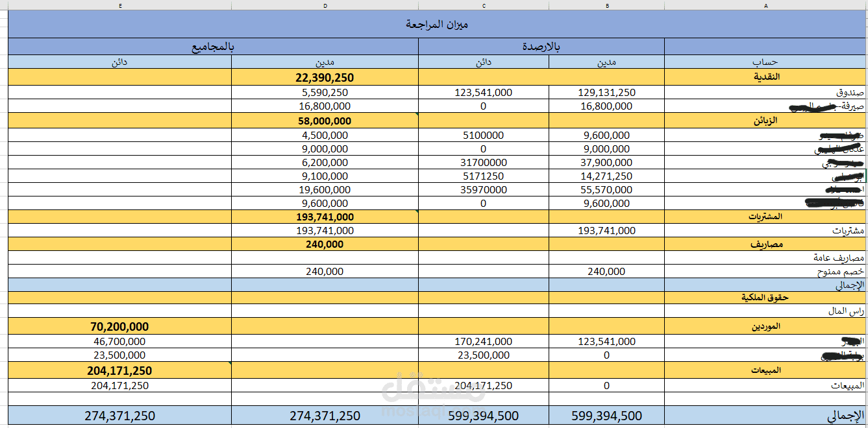Select column header A
Screen dimensions: 868x428
pos(766,5)
